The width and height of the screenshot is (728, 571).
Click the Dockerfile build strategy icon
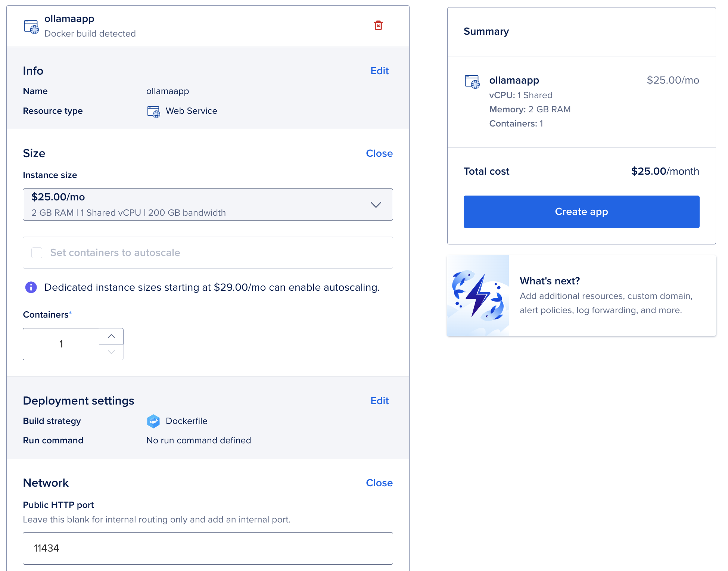(x=153, y=421)
